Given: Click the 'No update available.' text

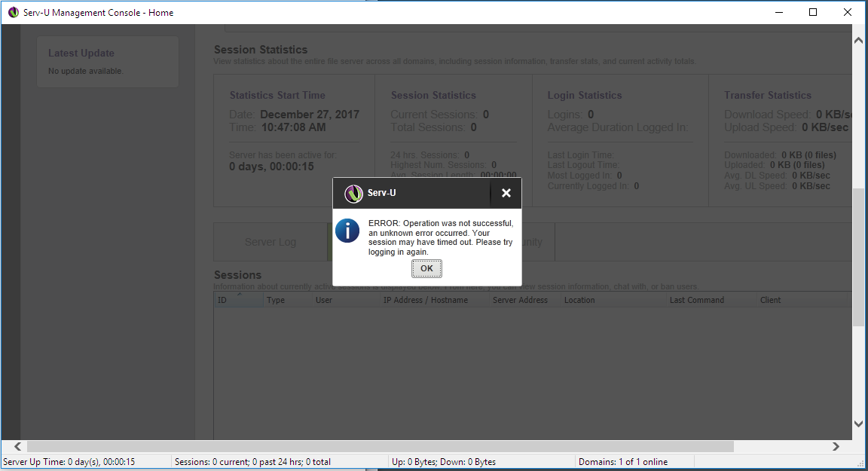Looking at the screenshot, I should [x=86, y=71].
